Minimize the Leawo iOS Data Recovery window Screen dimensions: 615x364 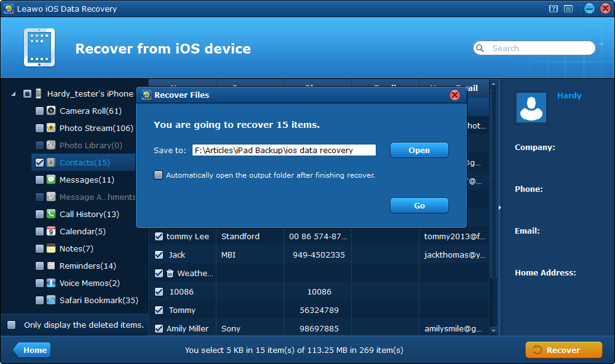(x=589, y=8)
